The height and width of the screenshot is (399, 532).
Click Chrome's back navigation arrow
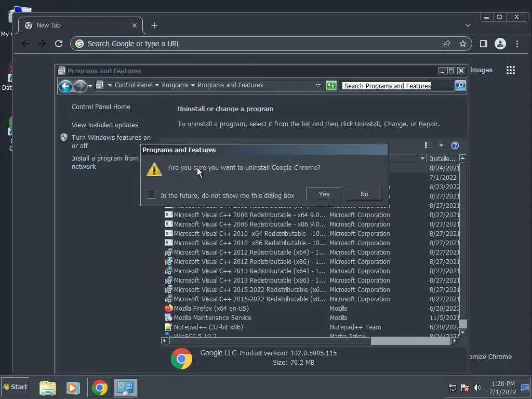[x=25, y=44]
